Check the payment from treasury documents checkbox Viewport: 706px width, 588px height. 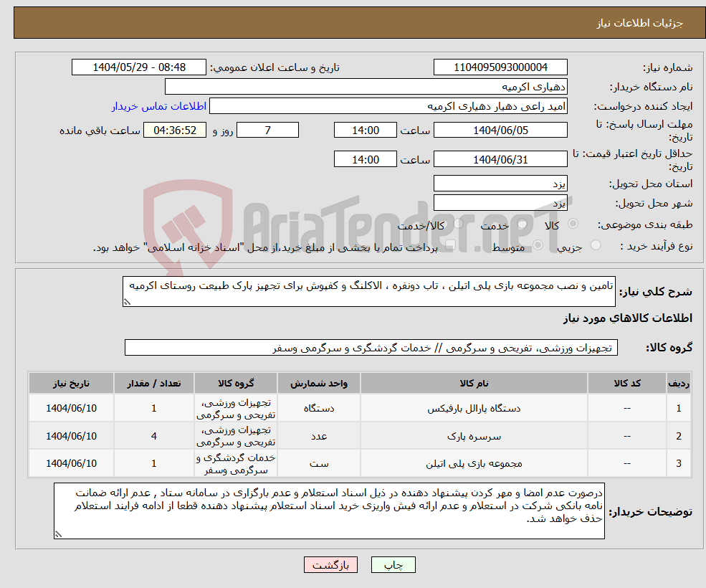pos(450,245)
